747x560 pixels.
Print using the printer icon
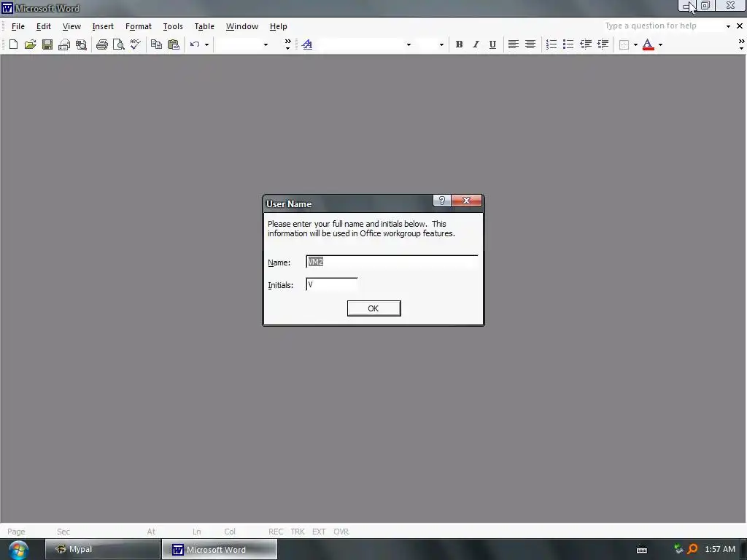[x=102, y=44]
